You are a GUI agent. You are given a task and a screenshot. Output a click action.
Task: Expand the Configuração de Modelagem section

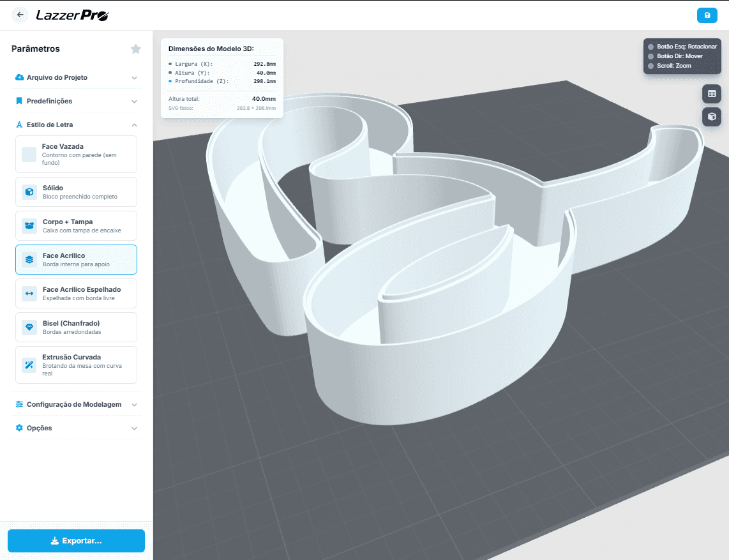click(76, 404)
